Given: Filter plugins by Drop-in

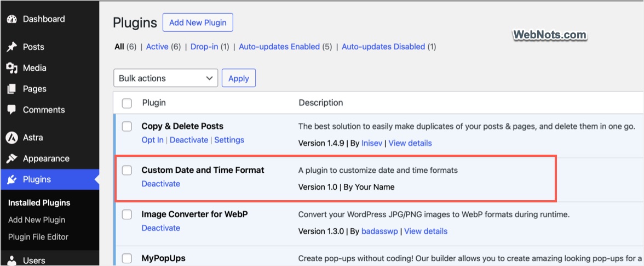Looking at the screenshot, I should coord(204,47).
